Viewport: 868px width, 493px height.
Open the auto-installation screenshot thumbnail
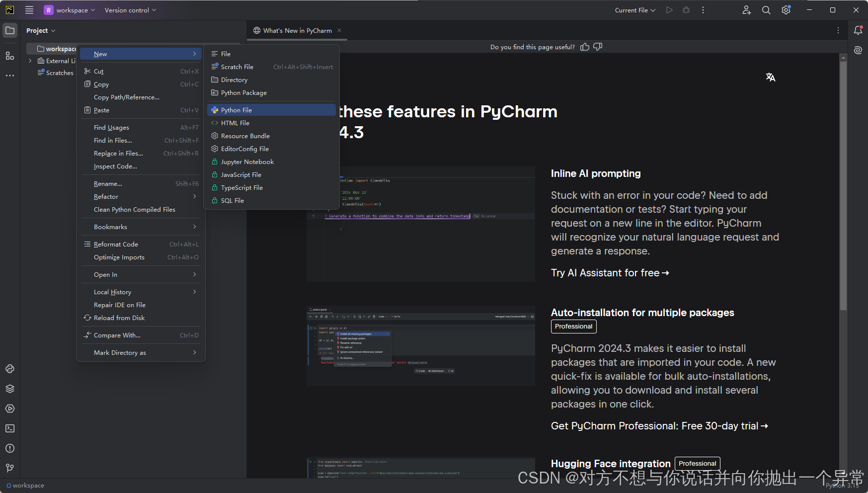[x=421, y=346]
